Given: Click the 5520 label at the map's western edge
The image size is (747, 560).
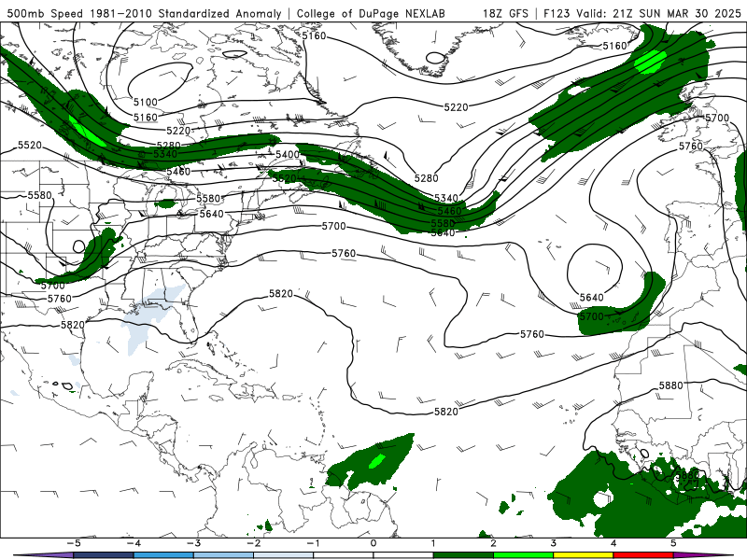Looking at the screenshot, I should click(x=30, y=145).
